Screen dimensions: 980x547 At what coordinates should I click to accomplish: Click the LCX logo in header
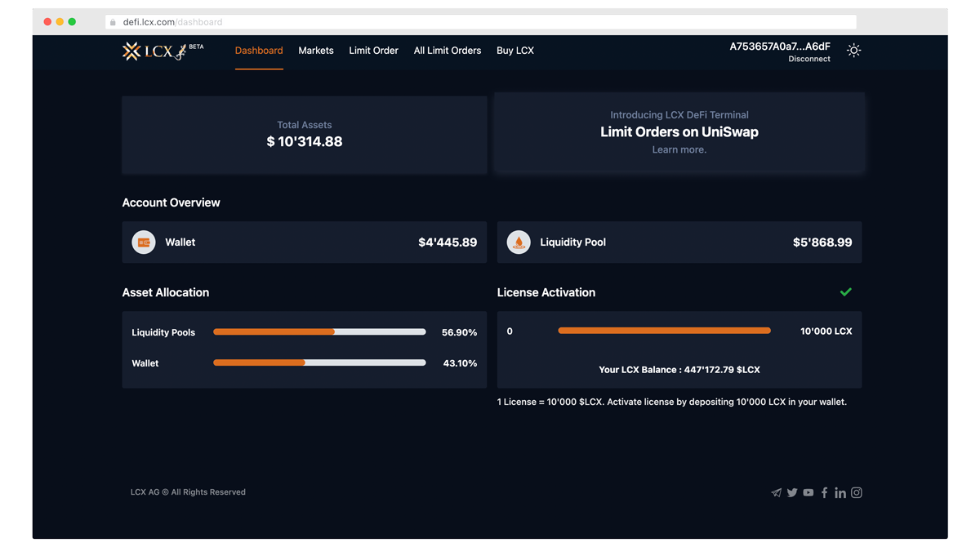coord(155,51)
